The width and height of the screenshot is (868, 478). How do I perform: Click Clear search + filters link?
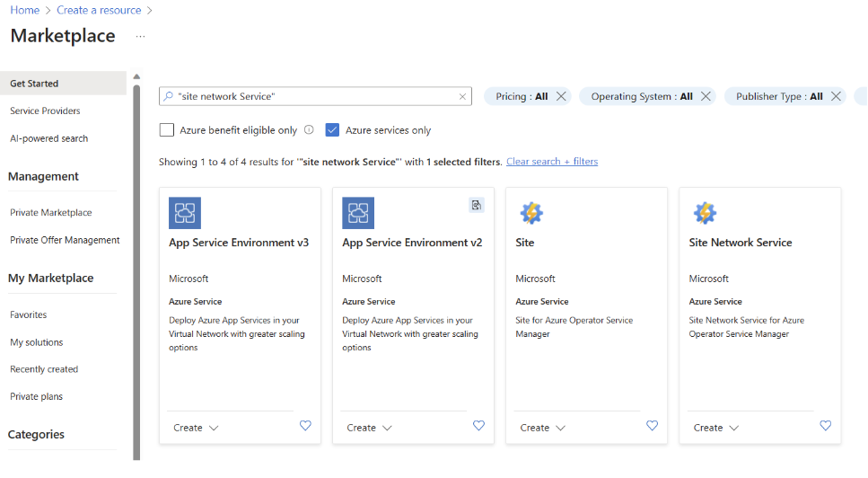552,162
